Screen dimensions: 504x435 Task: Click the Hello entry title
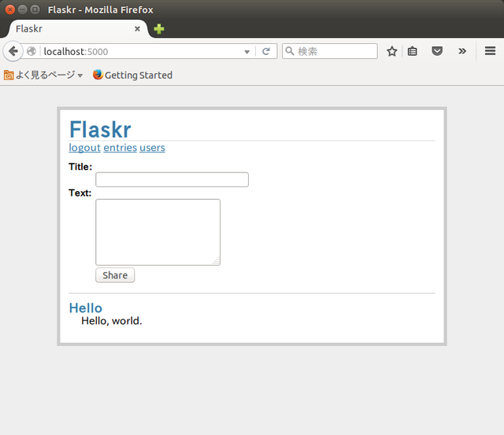point(86,308)
